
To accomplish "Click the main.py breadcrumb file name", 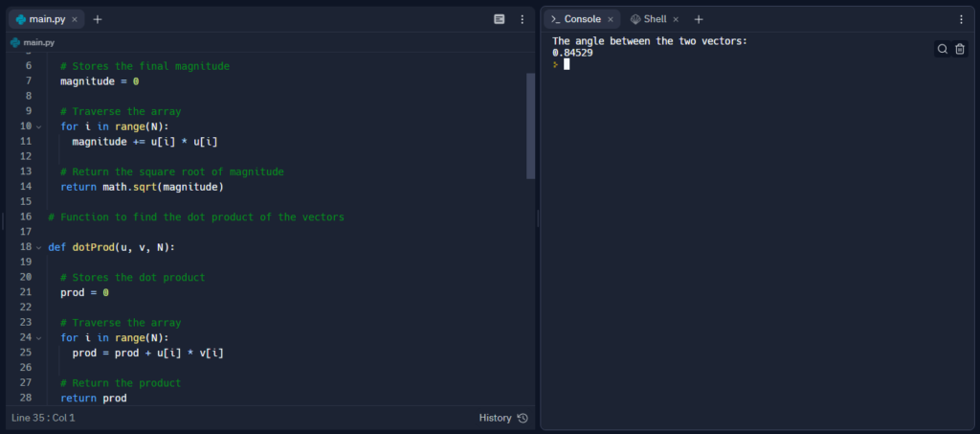I will 38,42.
